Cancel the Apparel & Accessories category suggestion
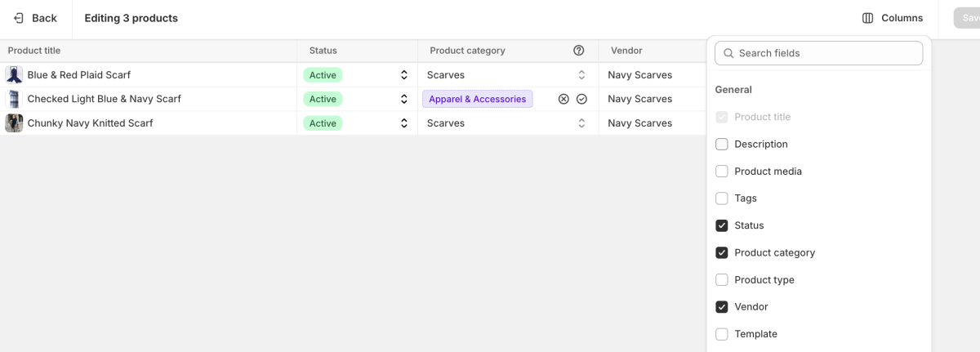Viewport: 980px width, 352px height. point(563,99)
